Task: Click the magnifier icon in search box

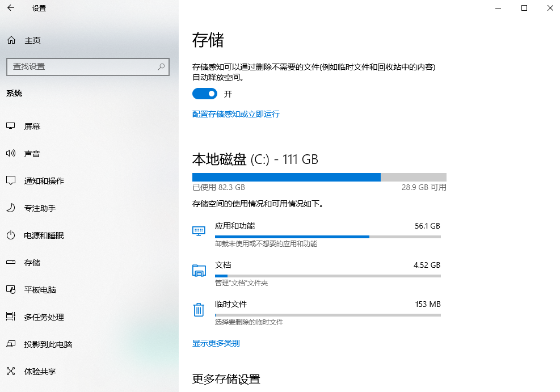Action: tap(161, 67)
